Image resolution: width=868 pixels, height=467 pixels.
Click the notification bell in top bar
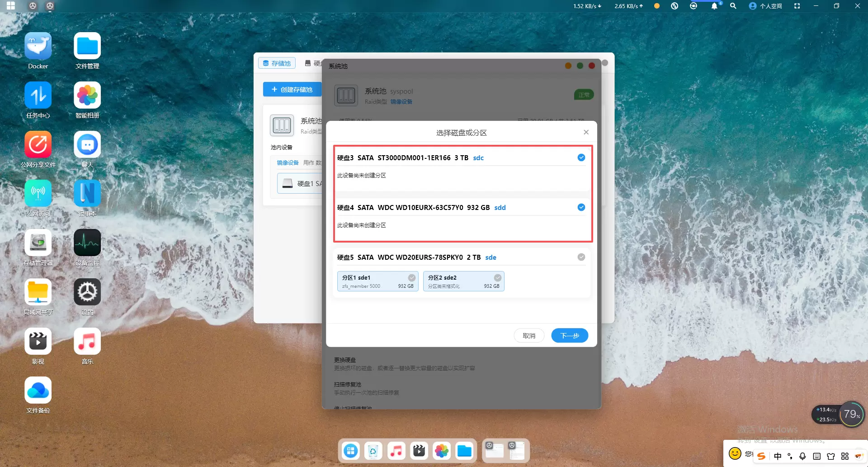point(714,6)
